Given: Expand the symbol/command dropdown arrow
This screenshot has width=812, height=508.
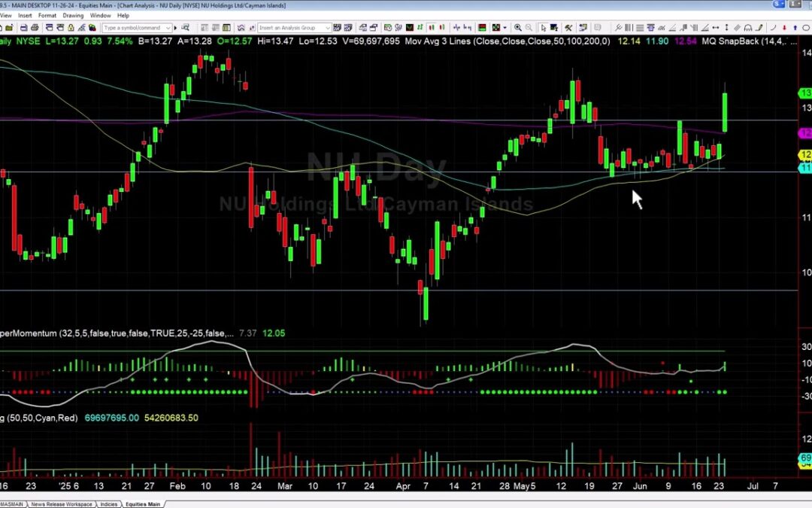Looking at the screenshot, I should [x=168, y=28].
